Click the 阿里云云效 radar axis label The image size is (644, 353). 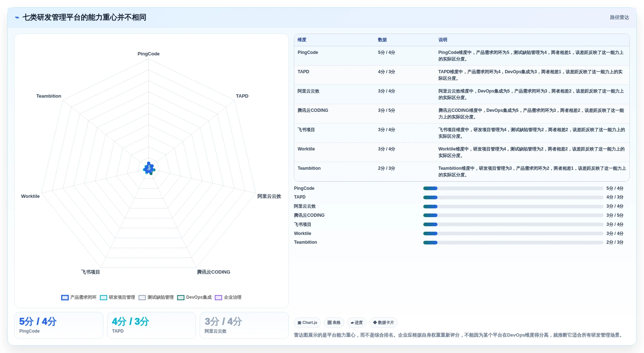[x=269, y=196]
